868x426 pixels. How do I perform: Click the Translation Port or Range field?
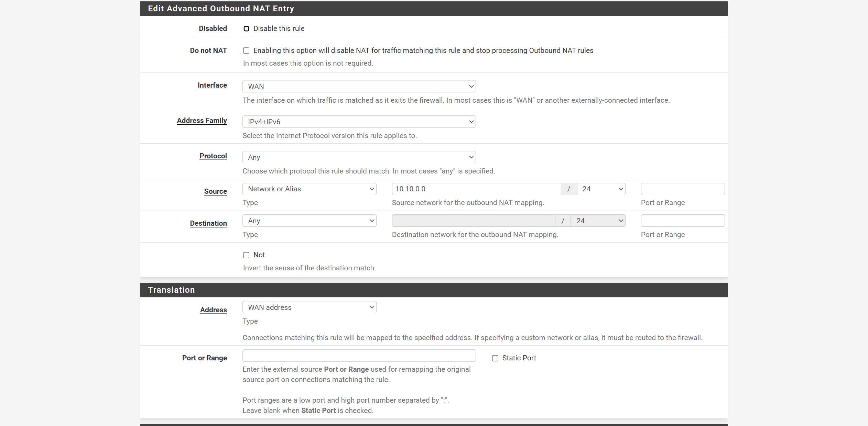click(x=359, y=356)
